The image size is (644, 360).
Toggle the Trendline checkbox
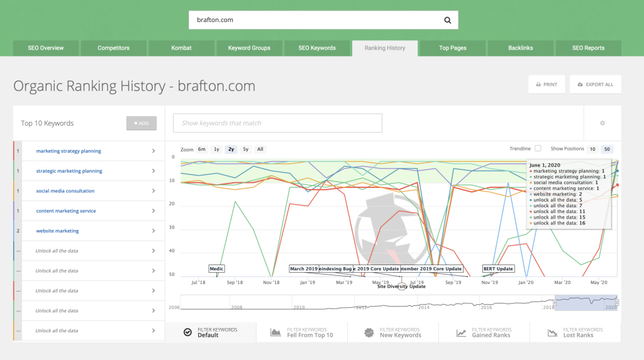point(538,149)
